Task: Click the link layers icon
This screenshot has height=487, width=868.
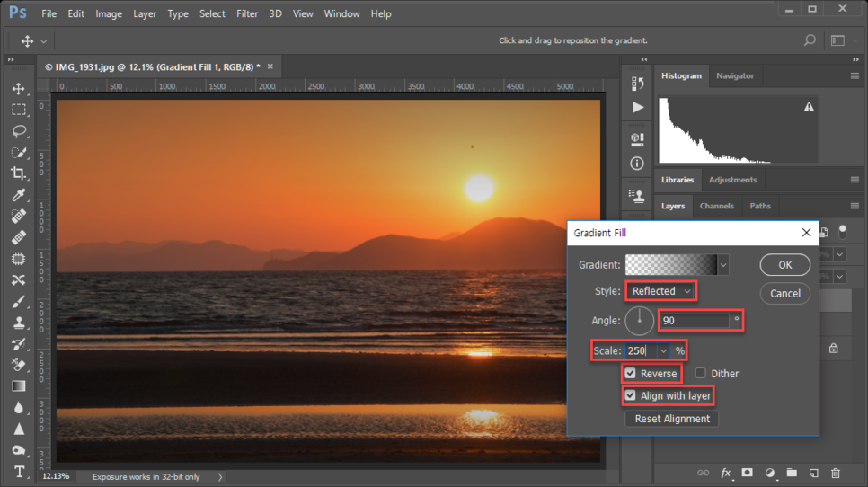Action: [703, 473]
